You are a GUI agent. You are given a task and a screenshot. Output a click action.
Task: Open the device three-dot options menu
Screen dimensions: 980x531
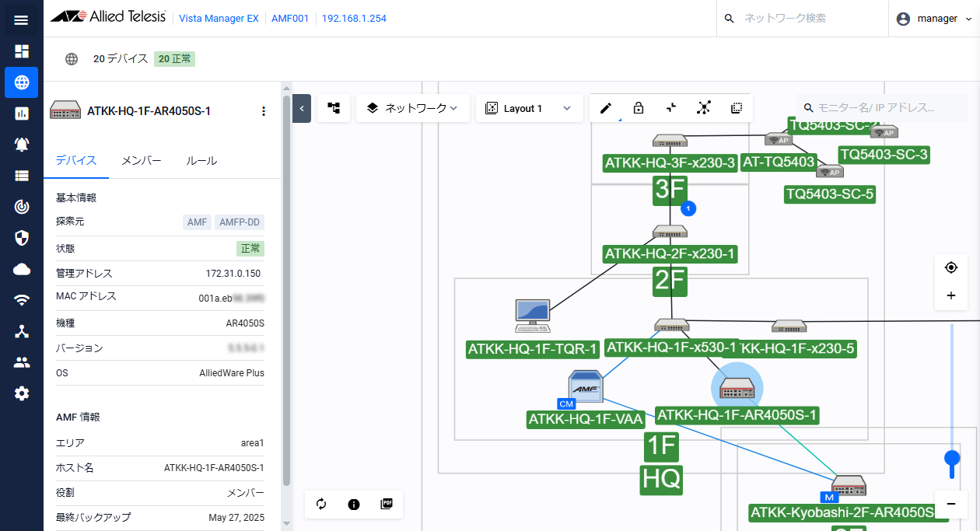tap(263, 111)
